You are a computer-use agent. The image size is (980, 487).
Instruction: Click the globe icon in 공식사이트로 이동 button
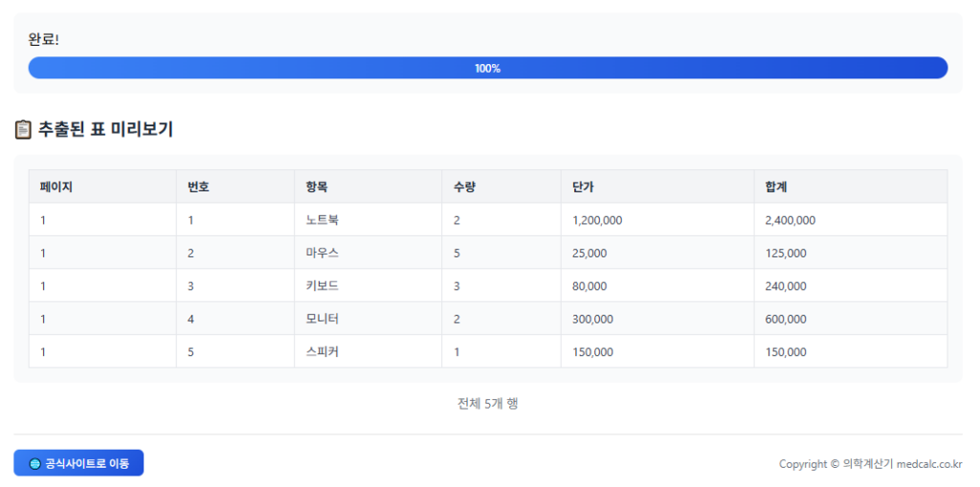(x=35, y=464)
